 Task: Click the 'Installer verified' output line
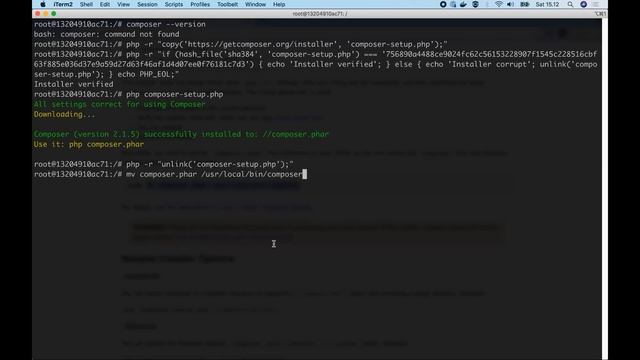tap(73, 84)
